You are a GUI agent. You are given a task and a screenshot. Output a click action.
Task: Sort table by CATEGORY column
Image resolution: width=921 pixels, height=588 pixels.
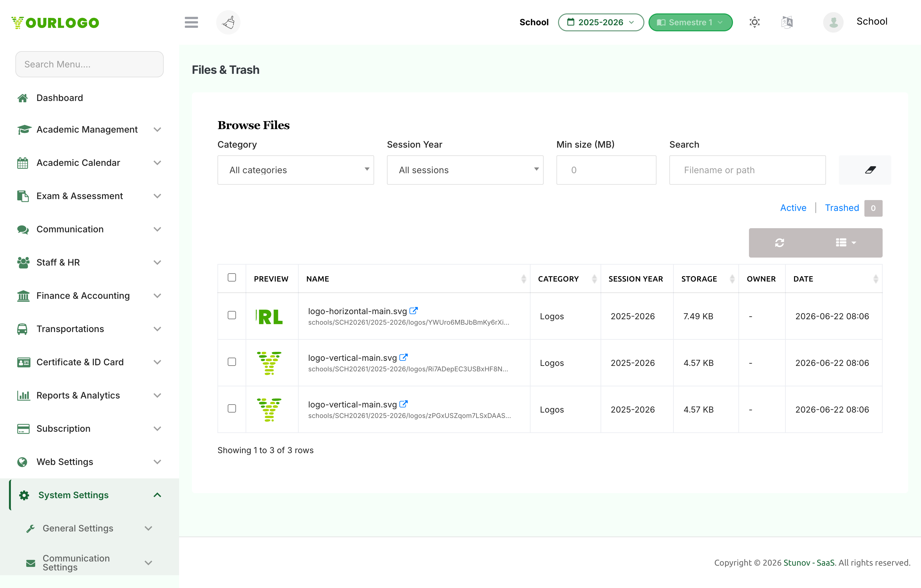point(565,279)
